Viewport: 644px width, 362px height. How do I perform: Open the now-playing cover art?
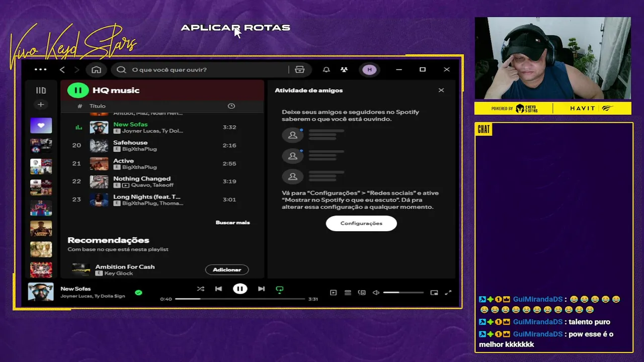point(41,292)
